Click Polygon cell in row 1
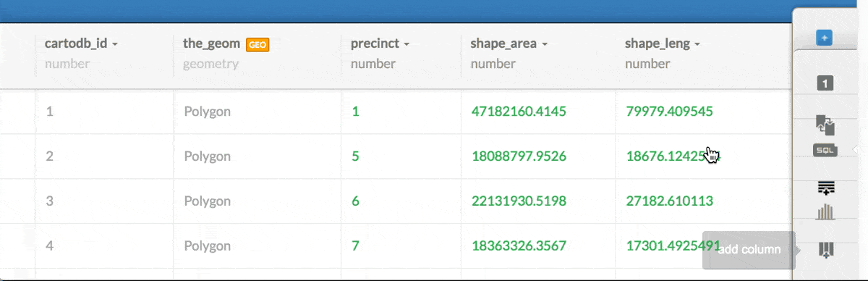The image size is (868, 281). pos(207,112)
